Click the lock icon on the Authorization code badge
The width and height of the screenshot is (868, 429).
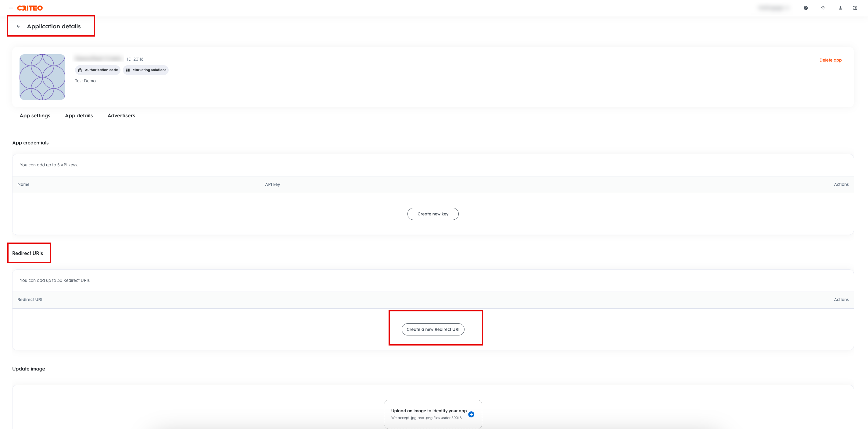click(80, 70)
